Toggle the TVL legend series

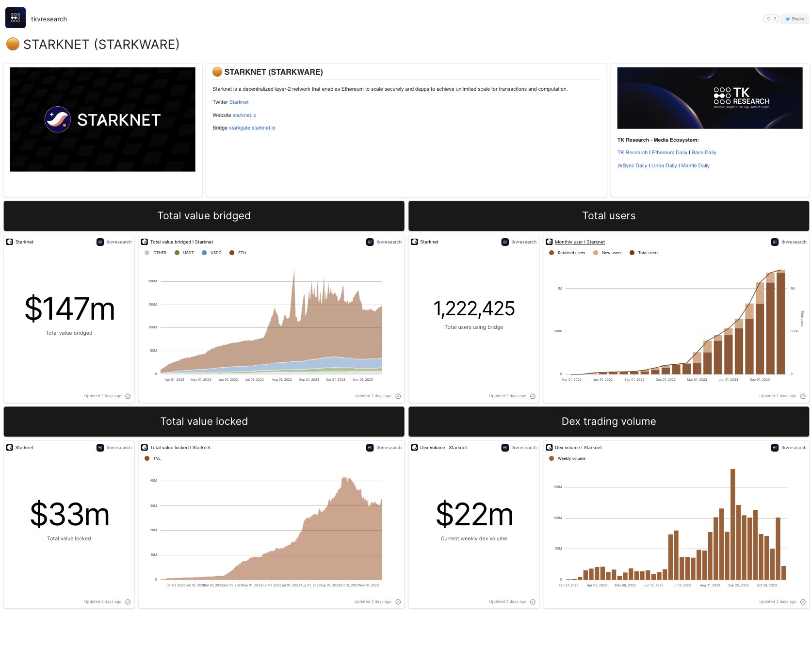click(x=153, y=459)
